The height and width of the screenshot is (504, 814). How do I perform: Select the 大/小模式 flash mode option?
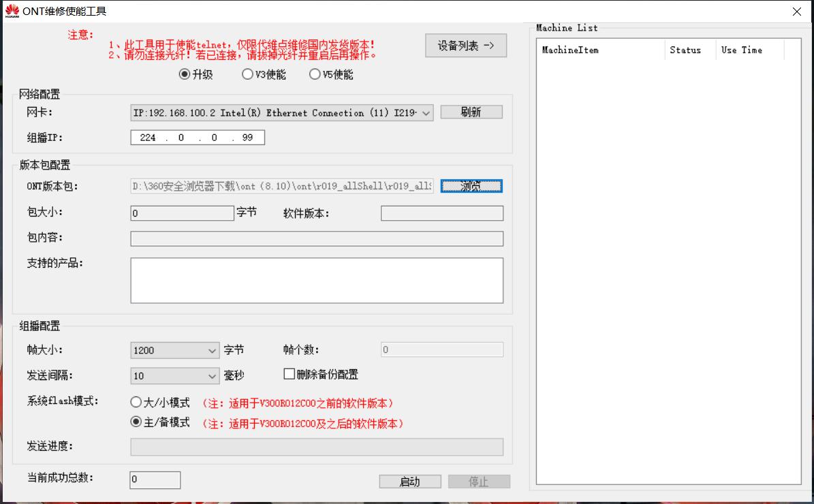tap(136, 403)
